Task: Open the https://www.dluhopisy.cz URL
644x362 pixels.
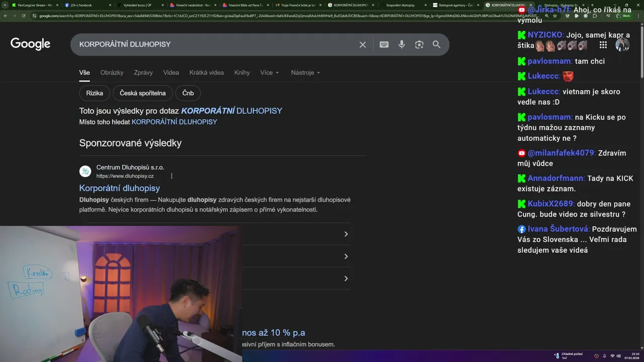Action: (x=125, y=176)
